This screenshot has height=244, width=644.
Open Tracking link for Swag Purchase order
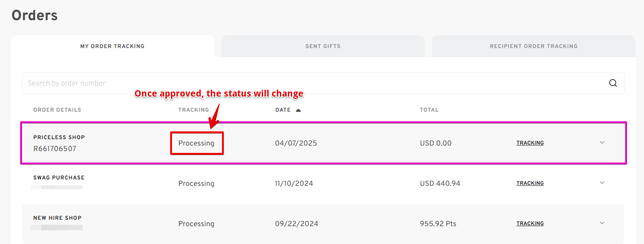point(530,183)
